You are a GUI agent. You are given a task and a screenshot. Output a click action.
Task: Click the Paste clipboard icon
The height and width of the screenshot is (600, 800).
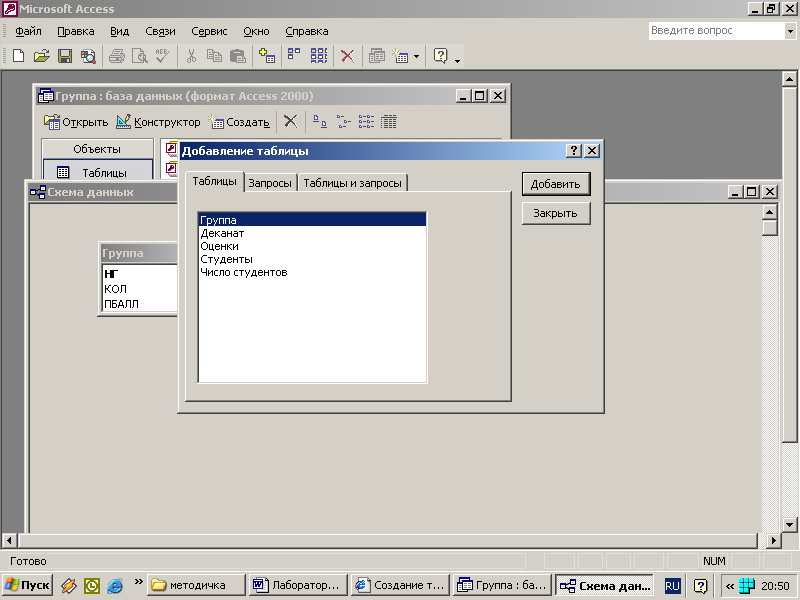click(238, 56)
